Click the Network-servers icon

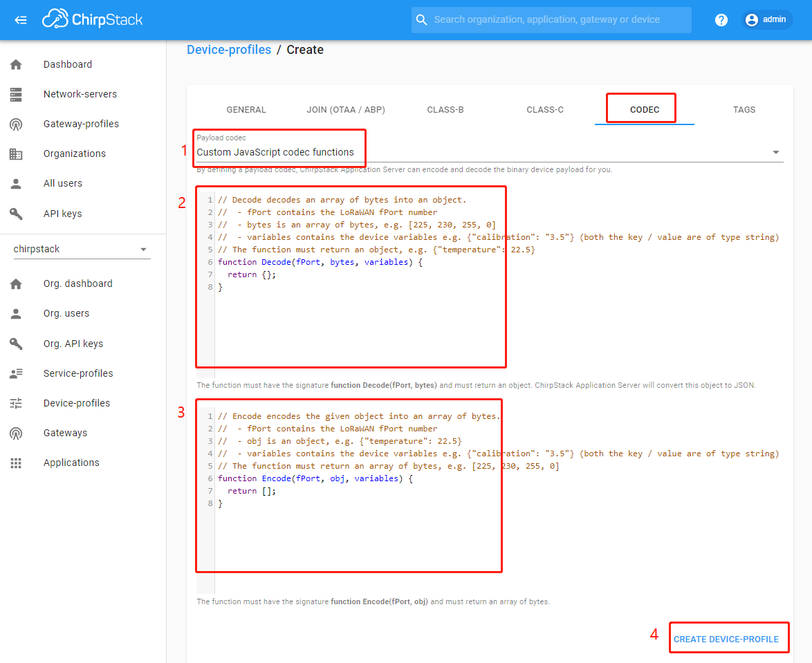pyautogui.click(x=16, y=94)
